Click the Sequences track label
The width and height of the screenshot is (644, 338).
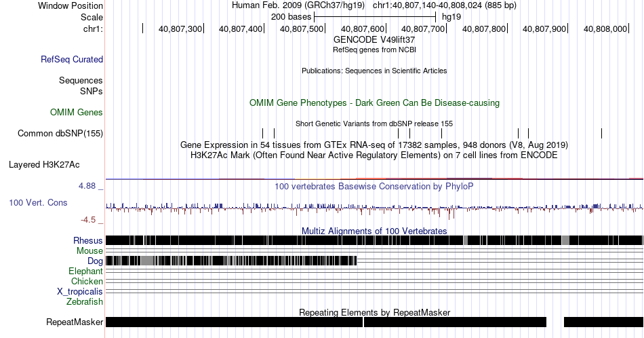[81, 80]
